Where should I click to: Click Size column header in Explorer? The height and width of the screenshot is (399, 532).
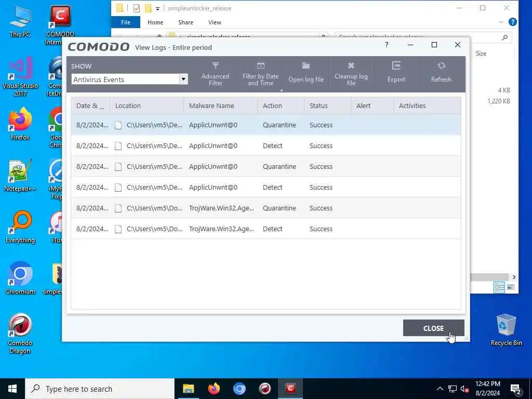tap(481, 54)
